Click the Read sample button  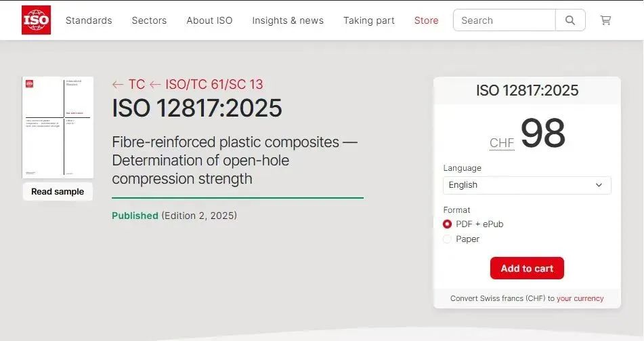click(x=58, y=192)
